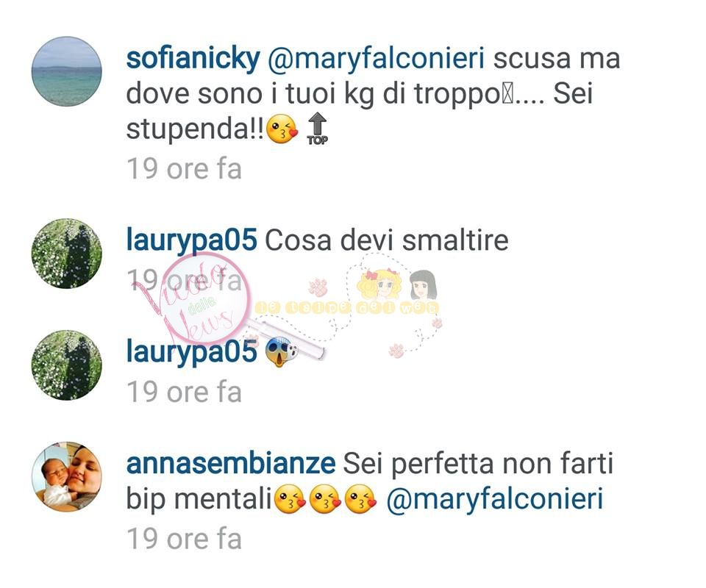Viewport: 706px width, 588px height.
Task: Tap the 19 ore fa timestamp under annasembianze
Action: (184, 539)
